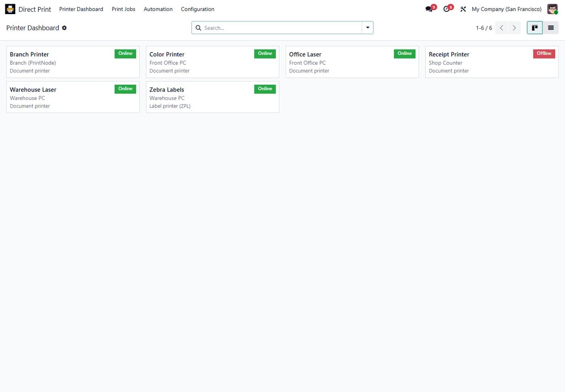Image resolution: width=565 pixels, height=392 pixels.
Task: Open the conversations chat bubble icon
Action: pyautogui.click(x=429, y=9)
